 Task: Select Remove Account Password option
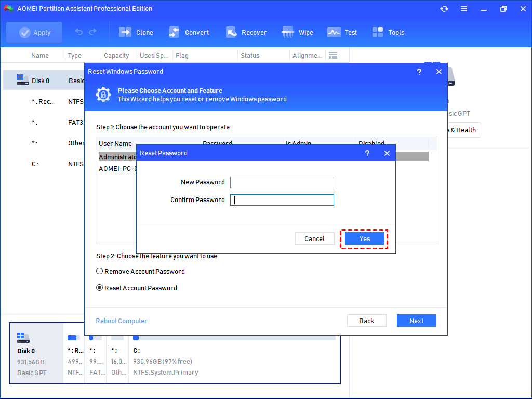click(99, 271)
